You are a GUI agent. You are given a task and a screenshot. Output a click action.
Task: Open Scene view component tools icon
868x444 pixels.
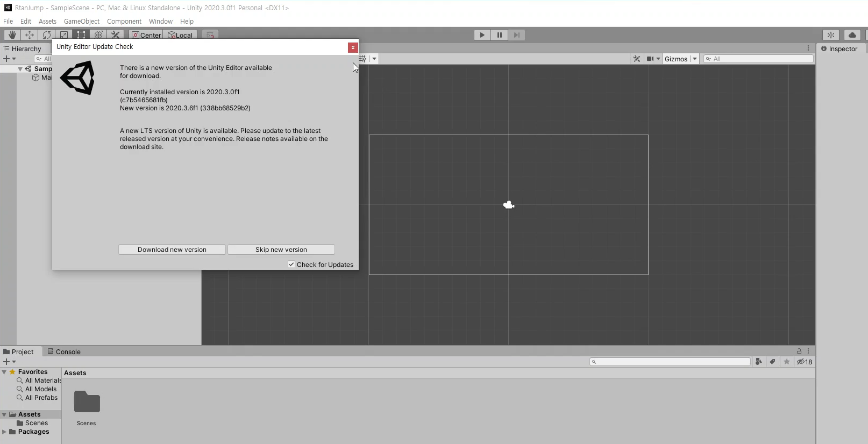[637, 59]
